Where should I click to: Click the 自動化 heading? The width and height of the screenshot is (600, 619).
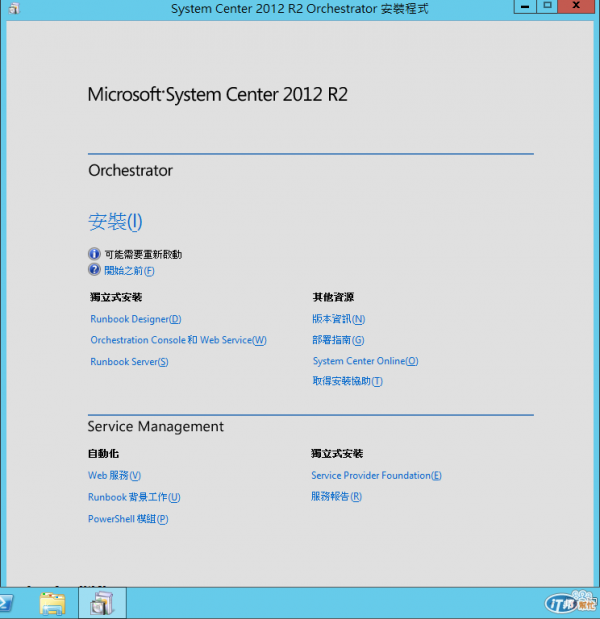[103, 454]
